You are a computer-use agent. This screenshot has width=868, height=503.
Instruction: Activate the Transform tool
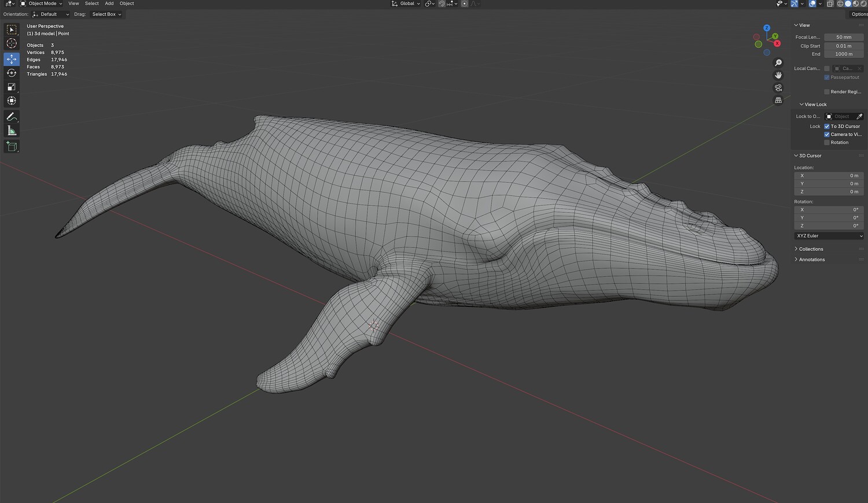tap(12, 101)
